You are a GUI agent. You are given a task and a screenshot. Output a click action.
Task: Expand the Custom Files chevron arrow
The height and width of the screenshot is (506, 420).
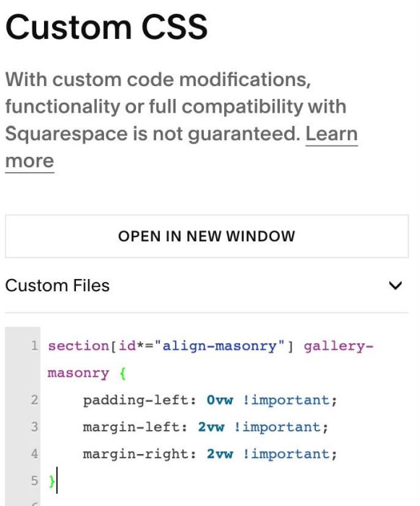point(395,286)
